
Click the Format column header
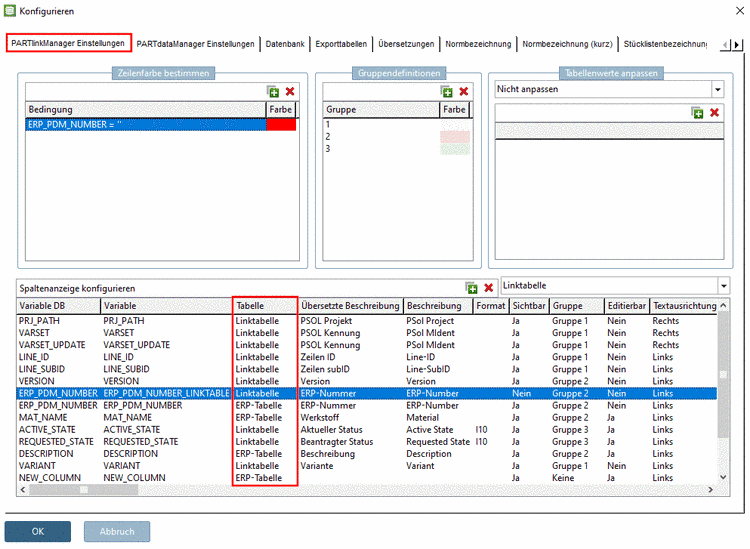pyautogui.click(x=491, y=306)
